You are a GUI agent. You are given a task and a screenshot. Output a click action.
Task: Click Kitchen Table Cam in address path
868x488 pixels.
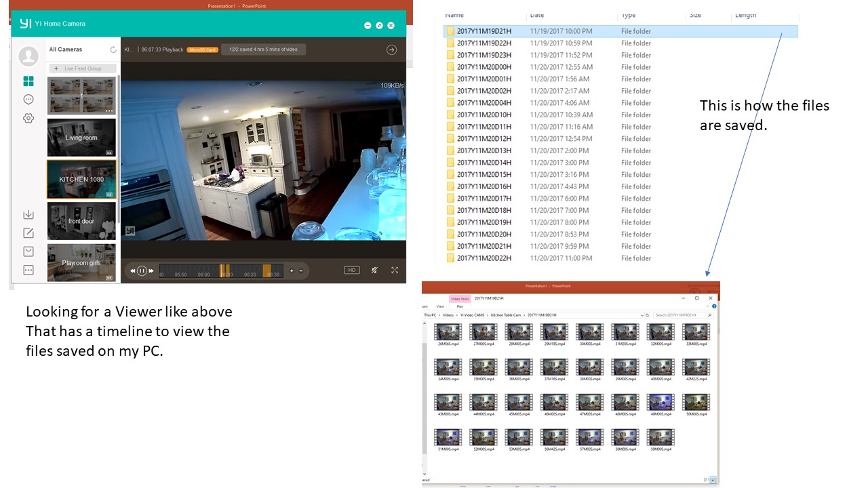tap(506, 315)
